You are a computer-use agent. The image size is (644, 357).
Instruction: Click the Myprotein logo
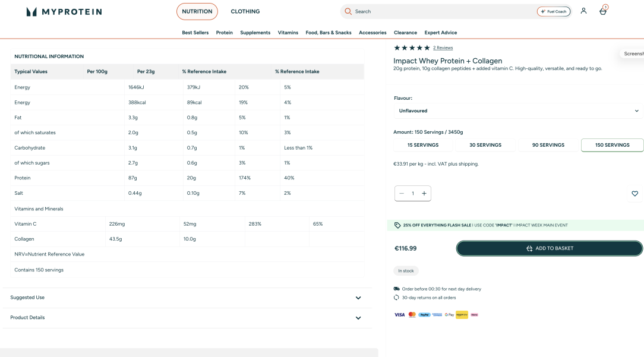coord(64,11)
